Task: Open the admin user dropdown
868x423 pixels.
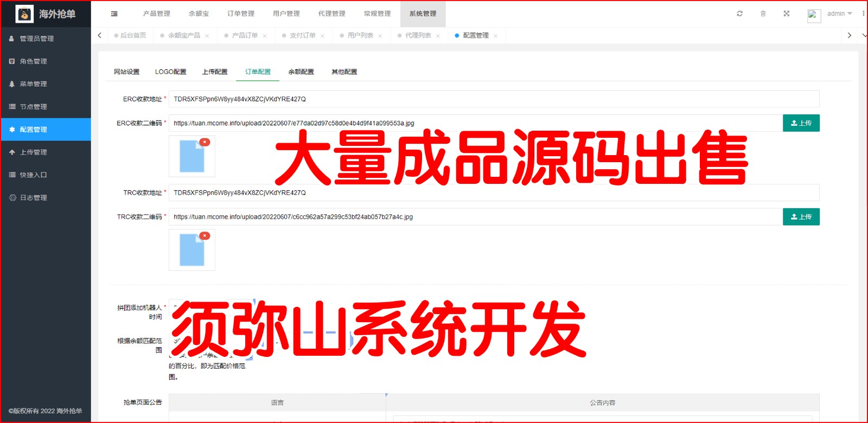Action: pos(839,14)
